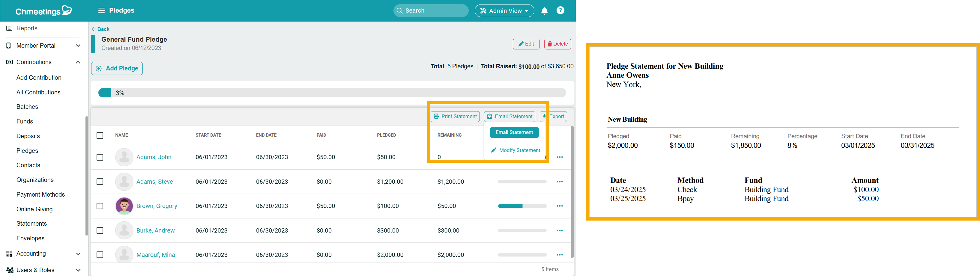Click into the Search field
Screen dimensions: 980x276
[x=431, y=11]
